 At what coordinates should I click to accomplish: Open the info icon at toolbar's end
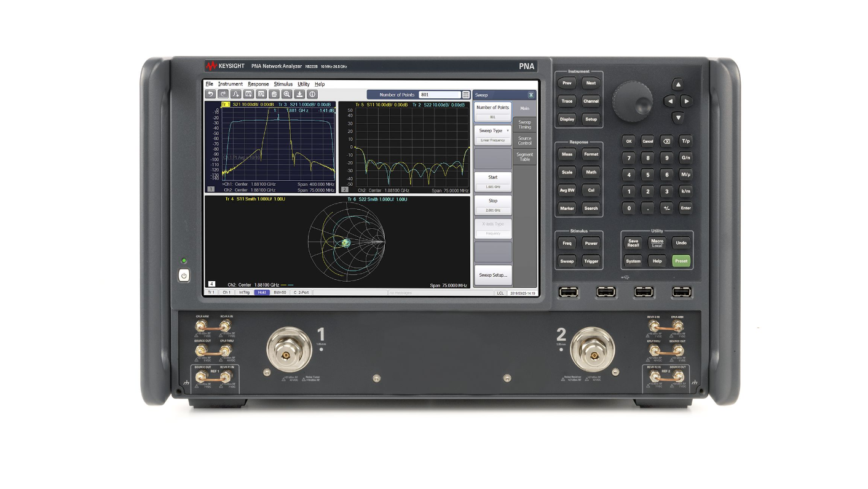312,95
